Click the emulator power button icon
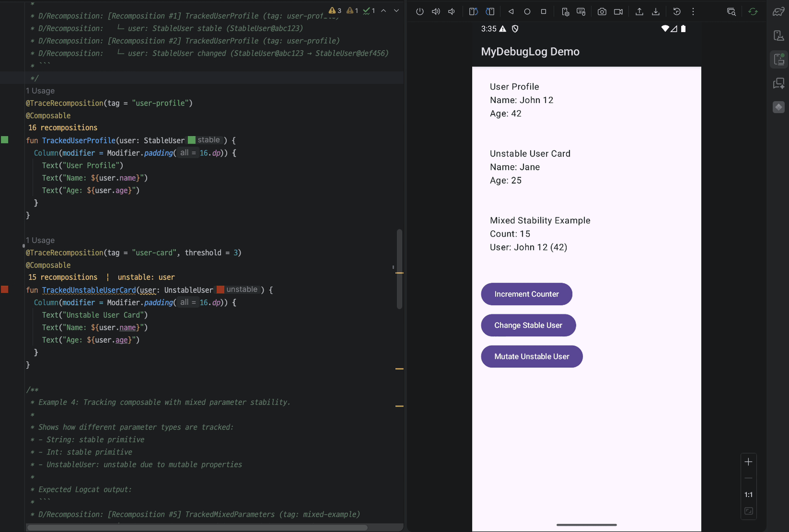The image size is (789, 532). point(420,11)
